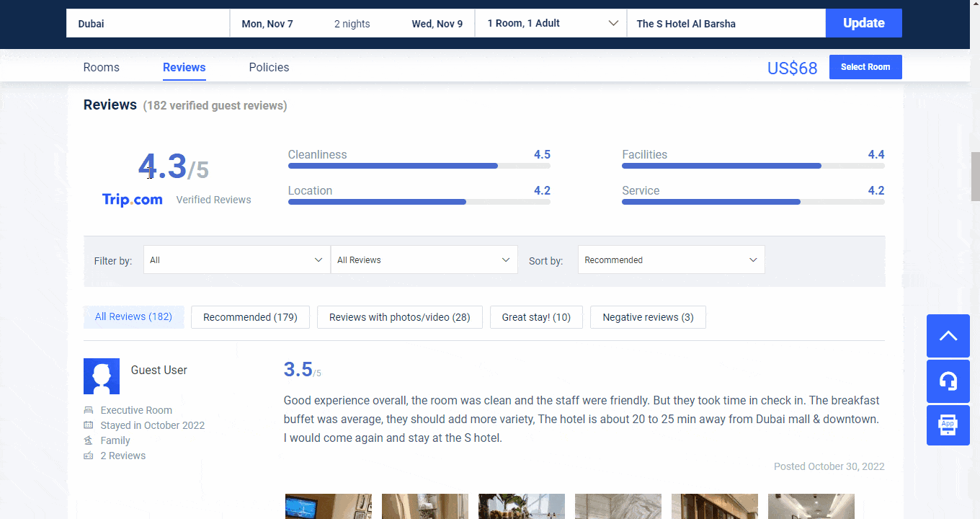Open the fifth review photo thumbnail
The height and width of the screenshot is (519, 980).
pos(715,506)
